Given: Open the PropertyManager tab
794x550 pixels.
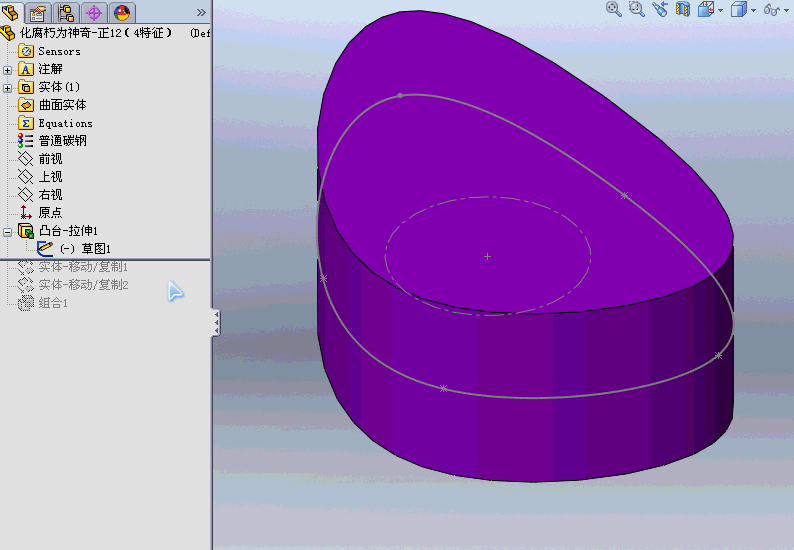Looking at the screenshot, I should (38, 13).
